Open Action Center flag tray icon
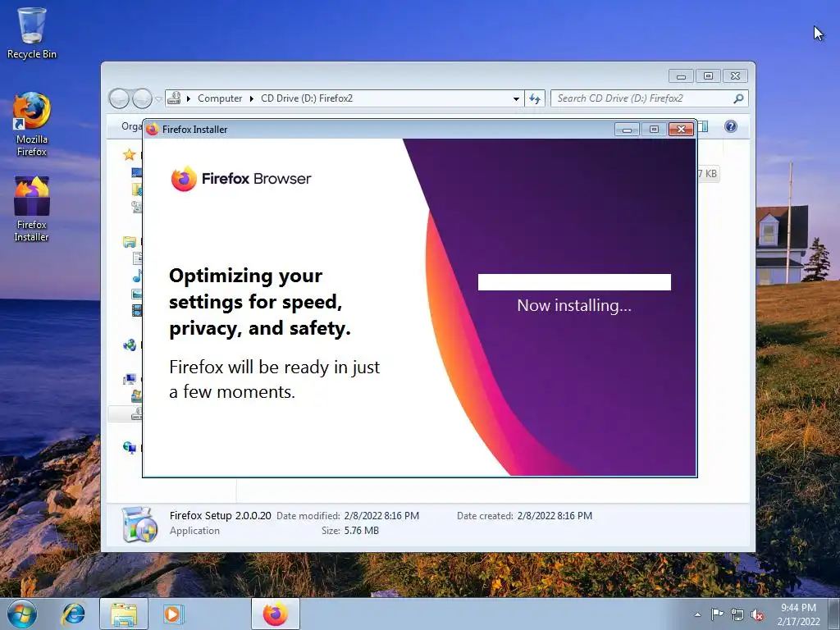 (x=717, y=614)
